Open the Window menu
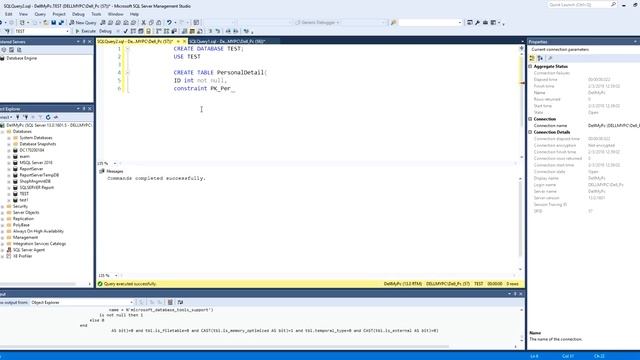Image resolution: width=640 pixels, height=360 pixels. click(x=116, y=14)
